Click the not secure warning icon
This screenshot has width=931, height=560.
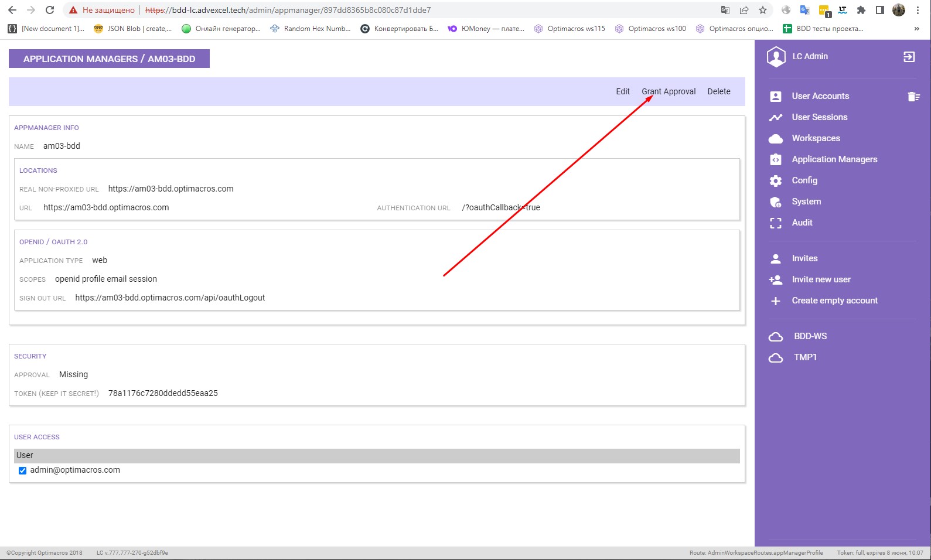pos(73,10)
